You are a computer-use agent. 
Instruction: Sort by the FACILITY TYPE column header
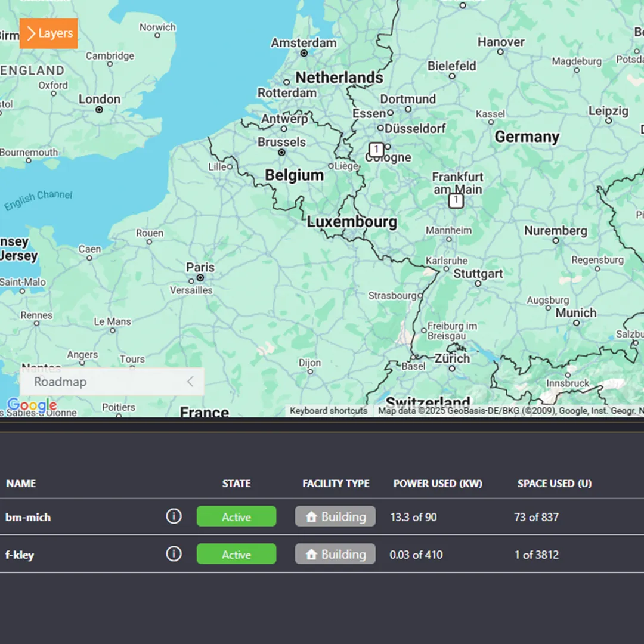click(x=336, y=484)
